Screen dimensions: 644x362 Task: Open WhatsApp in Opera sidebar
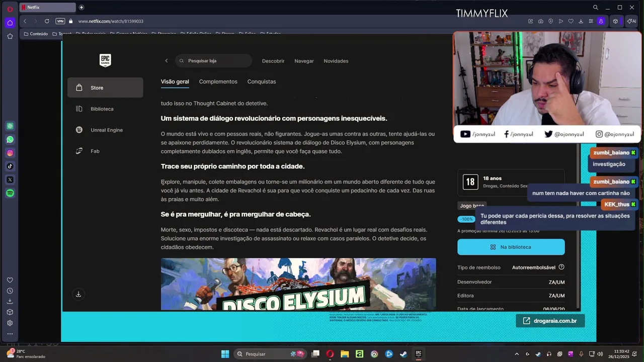[x=10, y=139]
